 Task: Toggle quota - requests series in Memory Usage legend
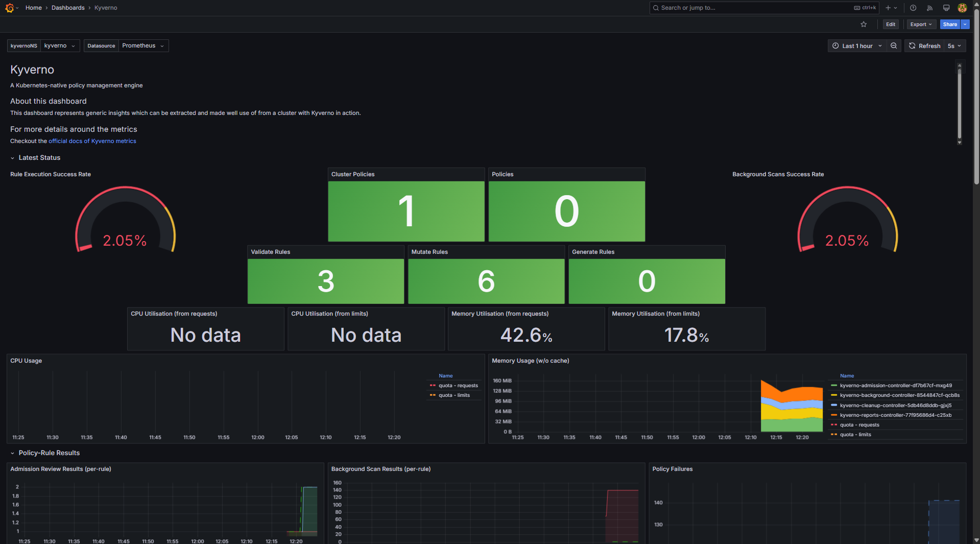click(x=859, y=425)
